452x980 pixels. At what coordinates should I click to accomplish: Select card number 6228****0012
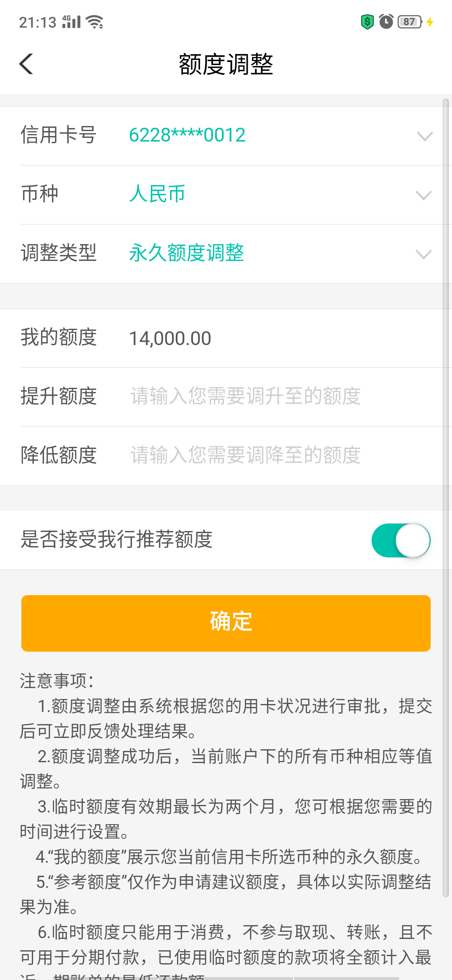click(187, 135)
